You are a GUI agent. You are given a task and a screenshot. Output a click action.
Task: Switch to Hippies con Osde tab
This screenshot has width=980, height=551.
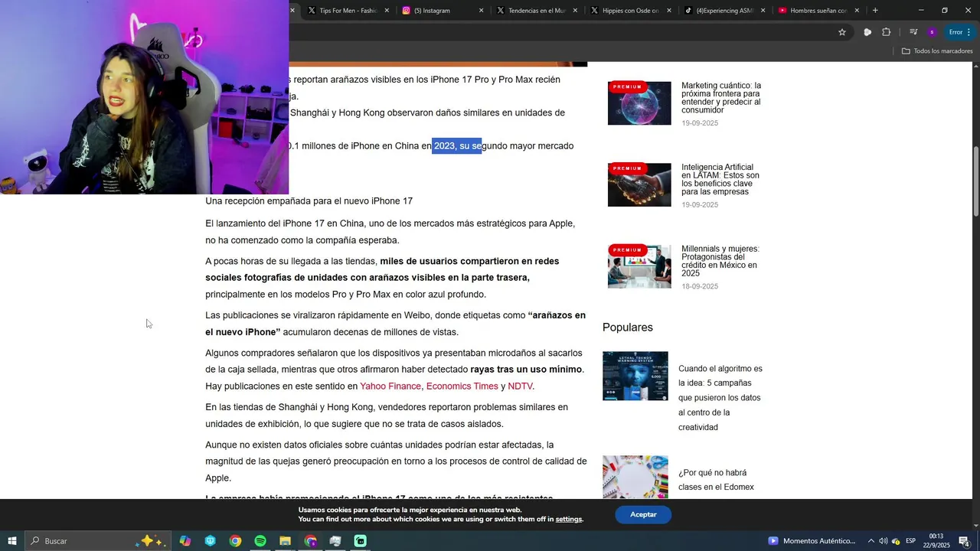click(631, 11)
